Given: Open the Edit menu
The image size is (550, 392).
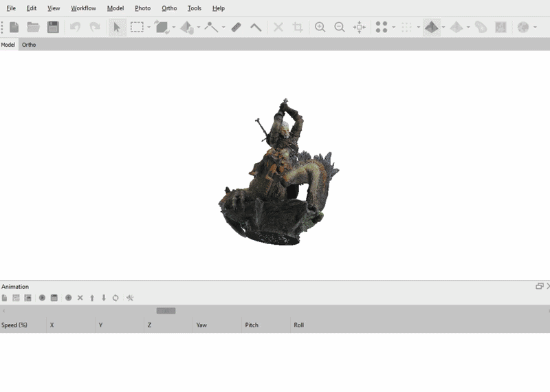Looking at the screenshot, I should [32, 8].
